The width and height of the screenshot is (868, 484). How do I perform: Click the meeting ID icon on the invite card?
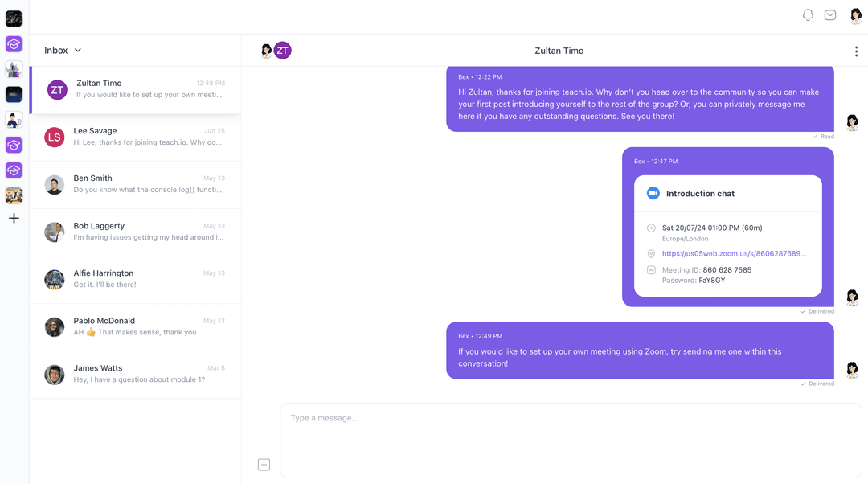pyautogui.click(x=652, y=270)
